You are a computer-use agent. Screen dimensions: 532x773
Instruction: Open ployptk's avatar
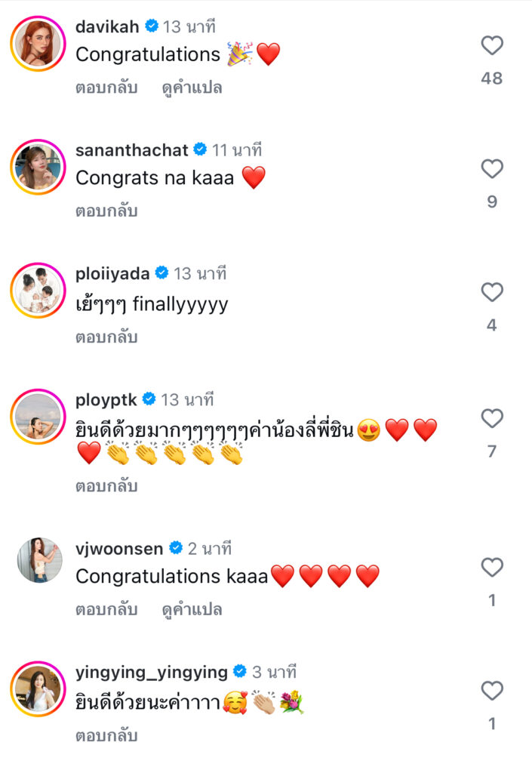39,417
